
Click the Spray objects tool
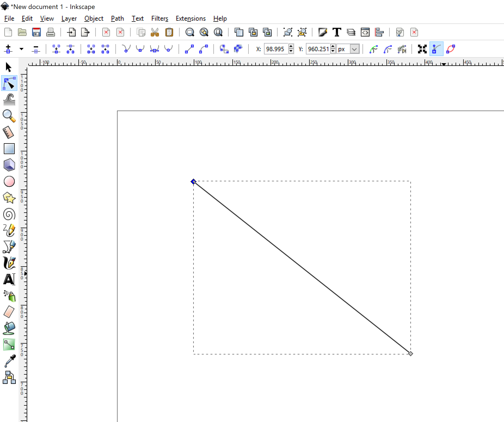click(10, 296)
